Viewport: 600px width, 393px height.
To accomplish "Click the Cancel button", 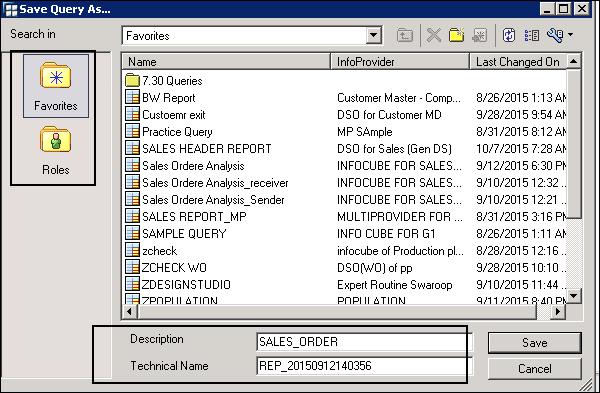I will pyautogui.click(x=535, y=369).
